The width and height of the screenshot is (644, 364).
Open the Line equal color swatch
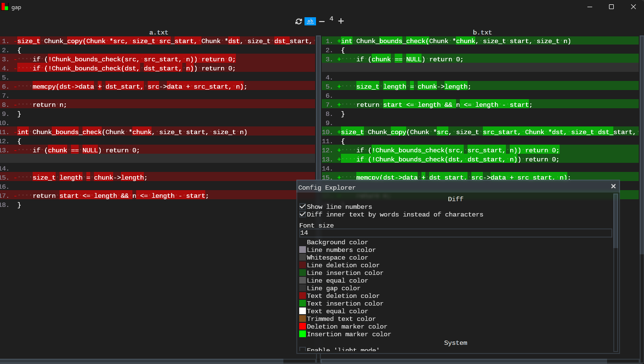pos(303,280)
